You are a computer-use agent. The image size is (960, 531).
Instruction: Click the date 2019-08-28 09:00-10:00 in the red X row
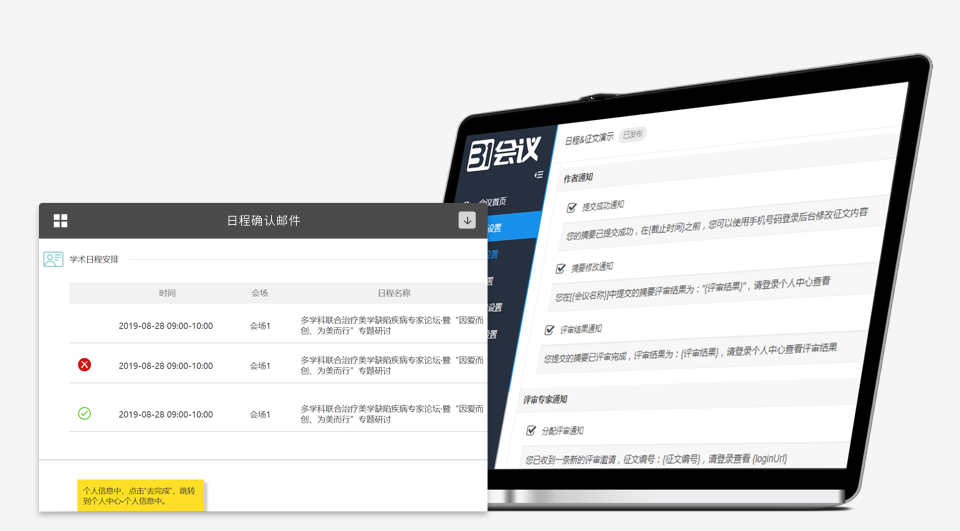[166, 366]
